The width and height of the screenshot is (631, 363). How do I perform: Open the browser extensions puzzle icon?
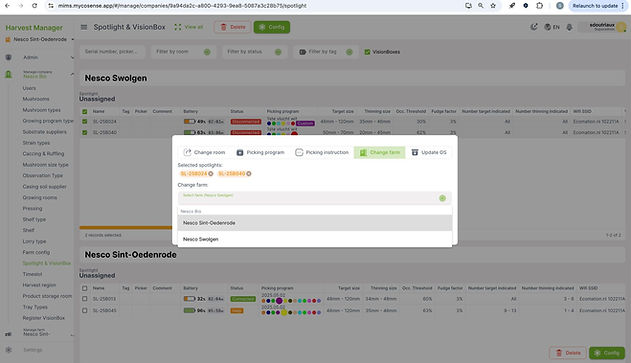pyautogui.click(x=540, y=6)
